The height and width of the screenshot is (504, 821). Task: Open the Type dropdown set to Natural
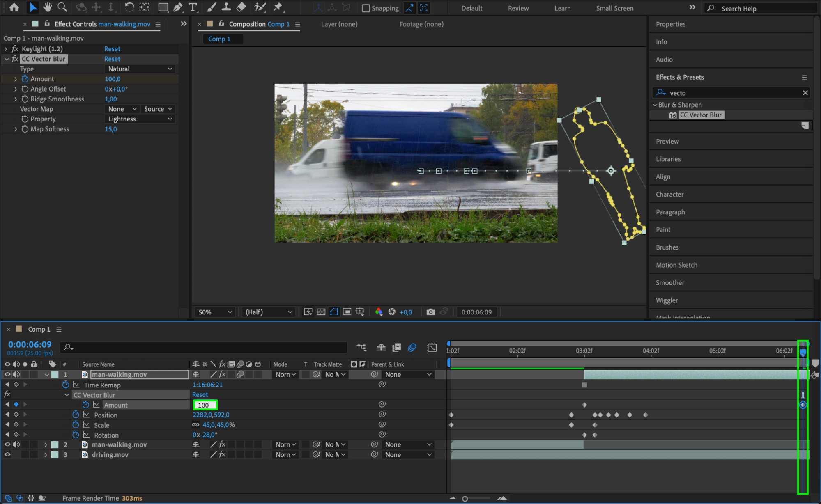point(140,69)
